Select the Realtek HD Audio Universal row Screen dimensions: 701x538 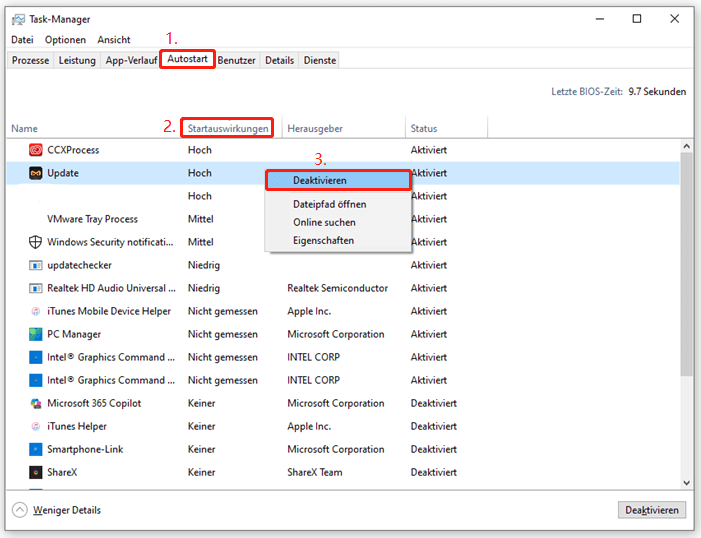343,288
